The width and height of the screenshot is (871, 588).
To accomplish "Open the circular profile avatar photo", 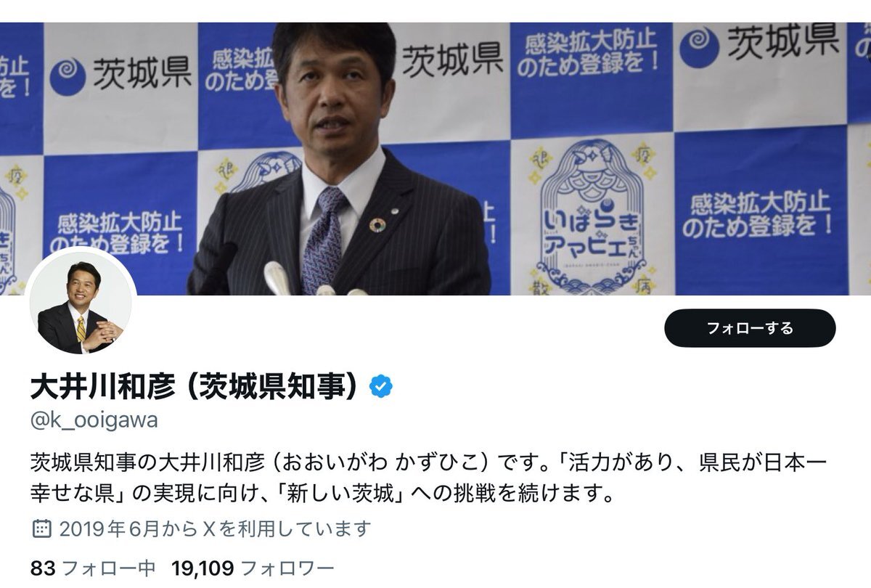I will click(81, 301).
